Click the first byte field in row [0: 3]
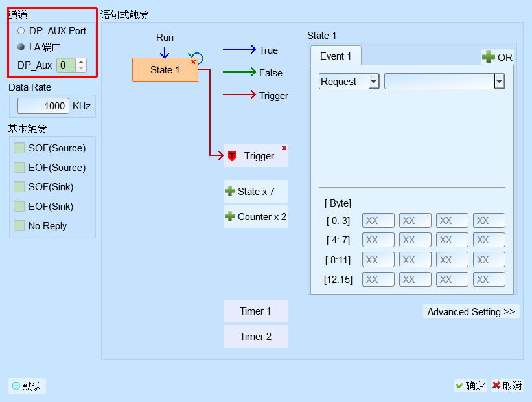The height and width of the screenshot is (402, 532). pyautogui.click(x=378, y=221)
